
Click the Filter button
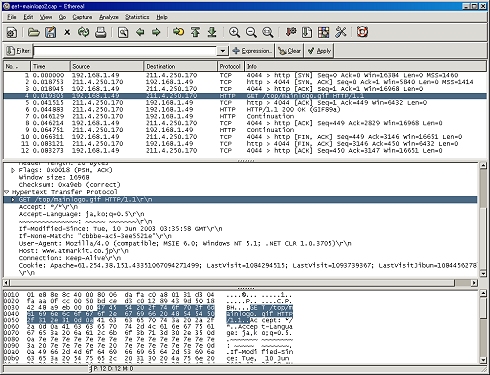18,51
